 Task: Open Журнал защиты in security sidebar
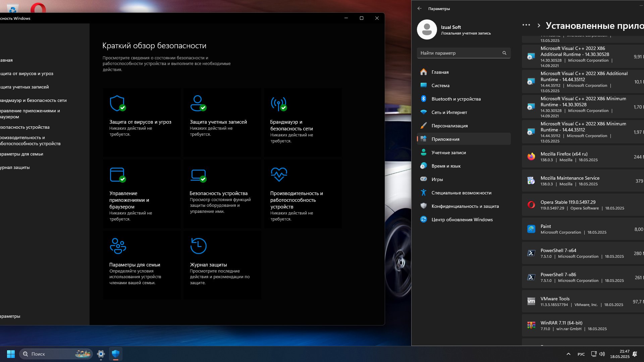(x=15, y=167)
